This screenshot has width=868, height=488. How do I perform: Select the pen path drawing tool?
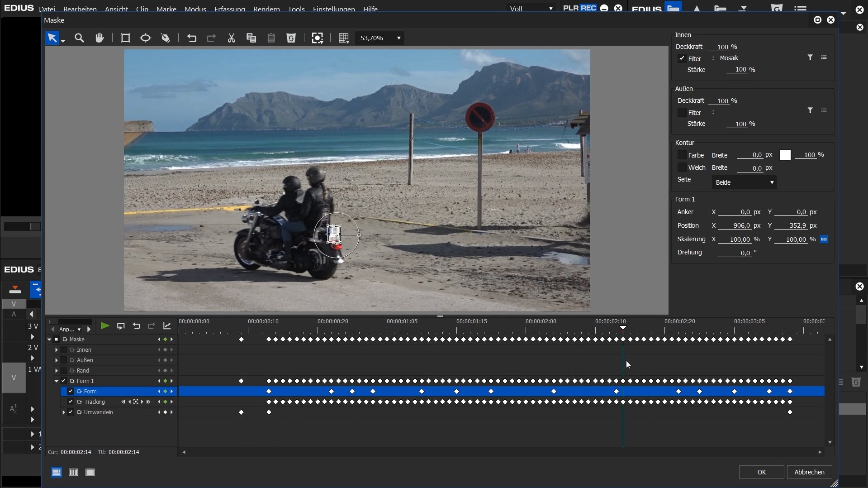pos(166,38)
